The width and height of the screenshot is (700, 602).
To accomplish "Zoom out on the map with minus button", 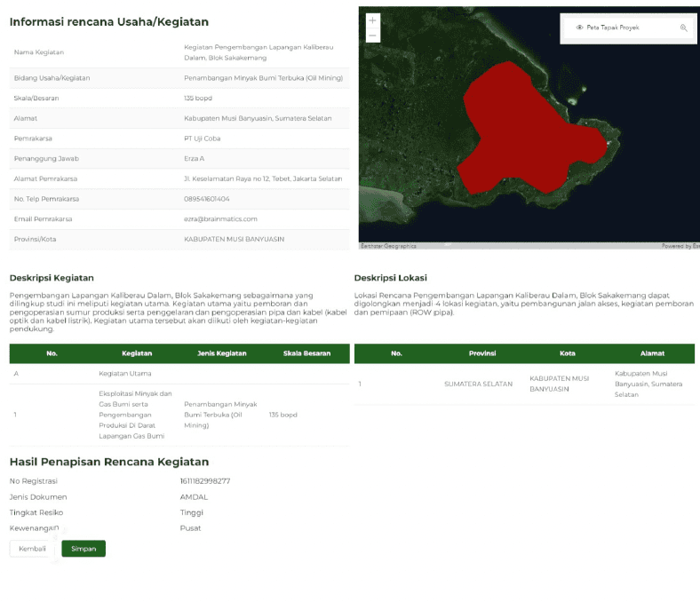I will (372, 36).
